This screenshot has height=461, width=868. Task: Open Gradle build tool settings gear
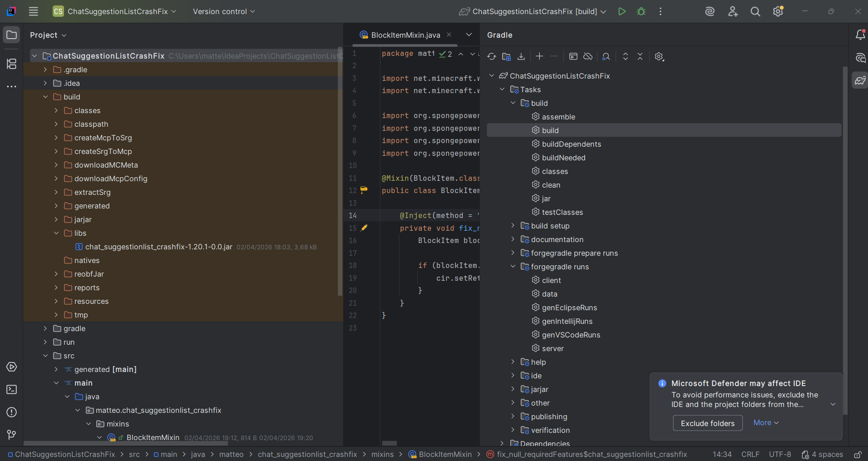(x=659, y=56)
